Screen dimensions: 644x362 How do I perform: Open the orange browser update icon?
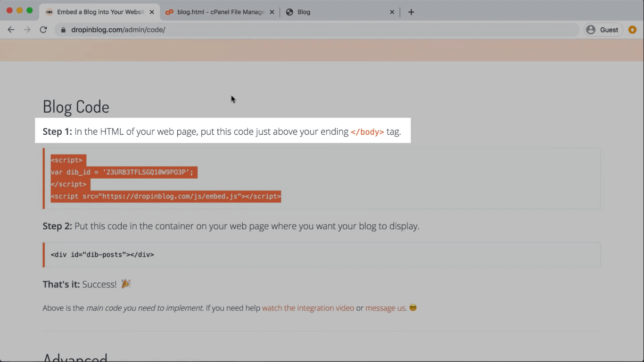[632, 30]
